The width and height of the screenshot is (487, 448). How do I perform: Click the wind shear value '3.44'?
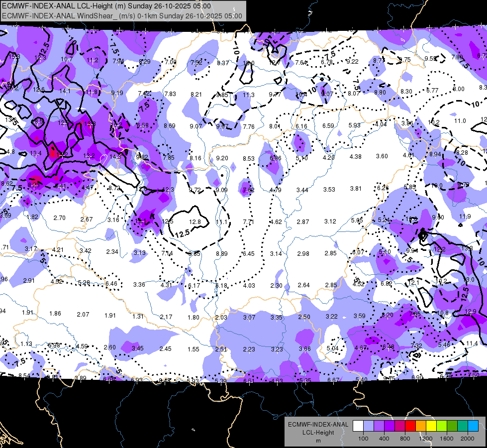pyautogui.click(x=302, y=190)
